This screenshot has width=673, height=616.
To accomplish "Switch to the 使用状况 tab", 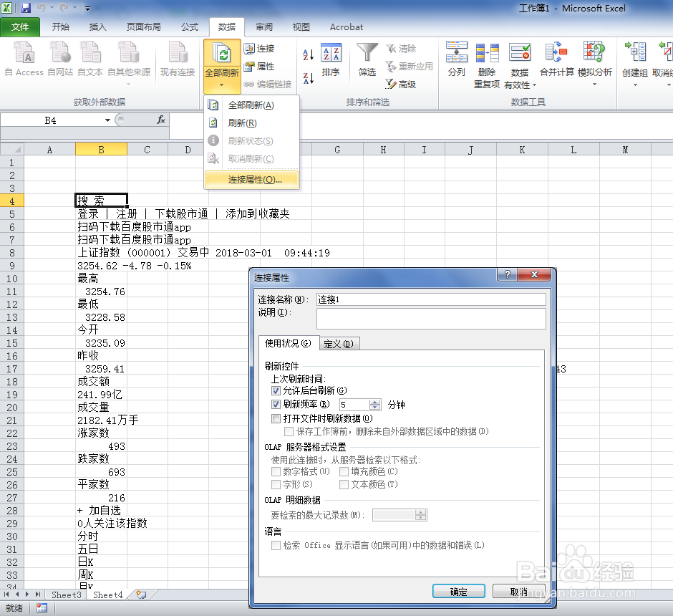I will (x=289, y=343).
